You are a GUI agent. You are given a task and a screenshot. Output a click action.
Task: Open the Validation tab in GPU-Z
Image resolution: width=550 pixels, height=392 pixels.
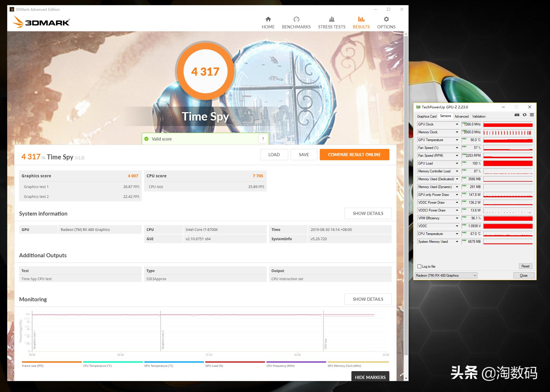pyautogui.click(x=479, y=116)
